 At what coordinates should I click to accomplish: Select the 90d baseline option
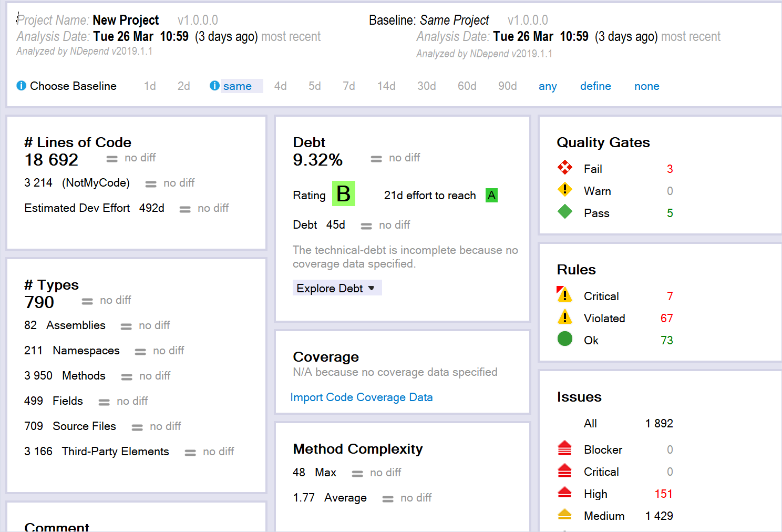pos(507,86)
